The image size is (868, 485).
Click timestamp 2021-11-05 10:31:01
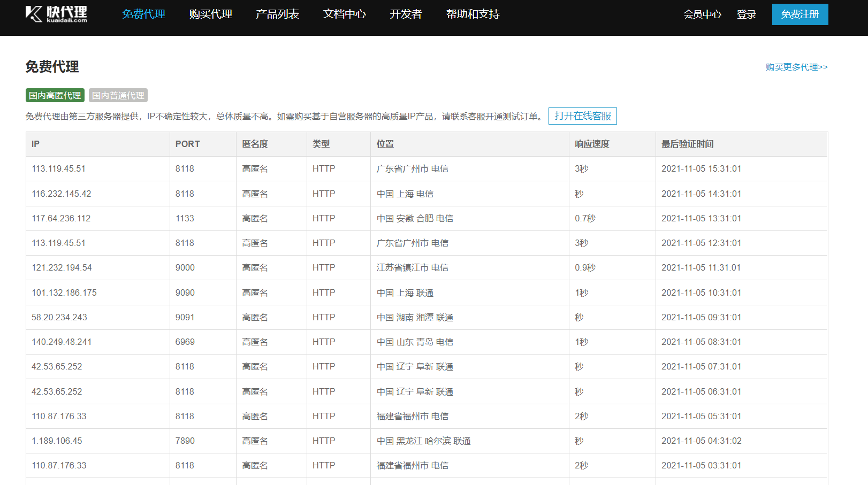point(701,292)
